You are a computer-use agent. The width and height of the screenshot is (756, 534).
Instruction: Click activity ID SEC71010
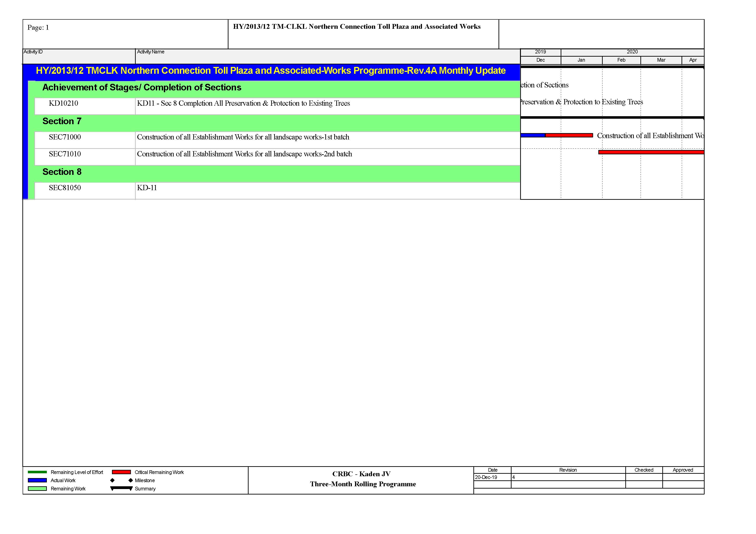(65, 154)
